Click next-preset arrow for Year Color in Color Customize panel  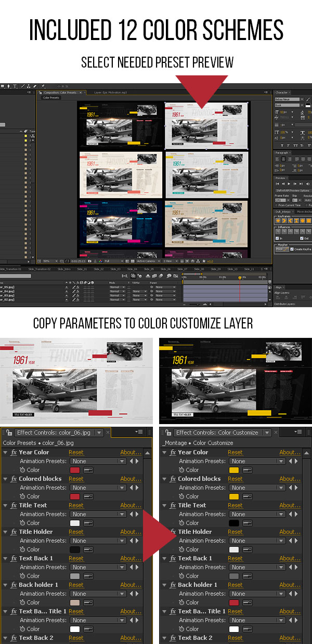click(x=296, y=461)
